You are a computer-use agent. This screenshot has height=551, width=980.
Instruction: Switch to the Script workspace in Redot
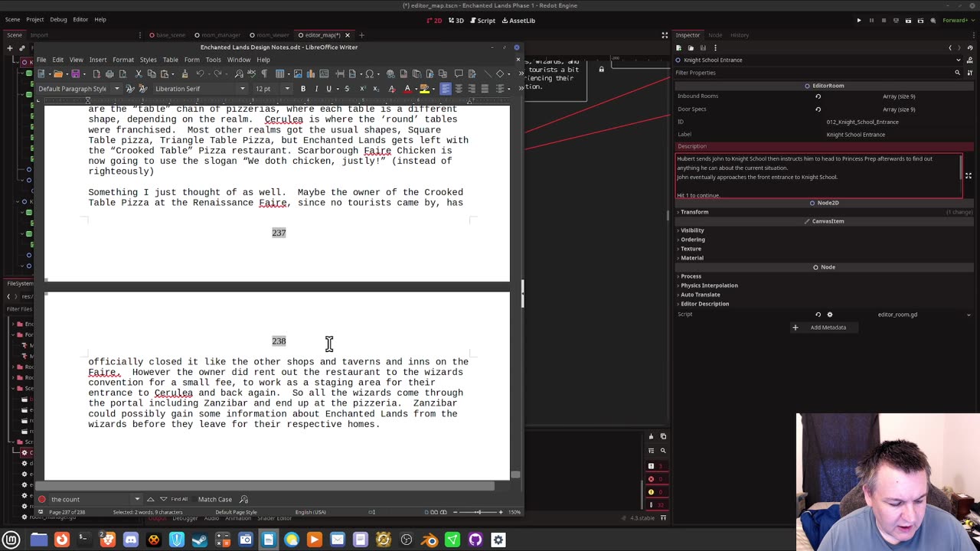coord(482,21)
